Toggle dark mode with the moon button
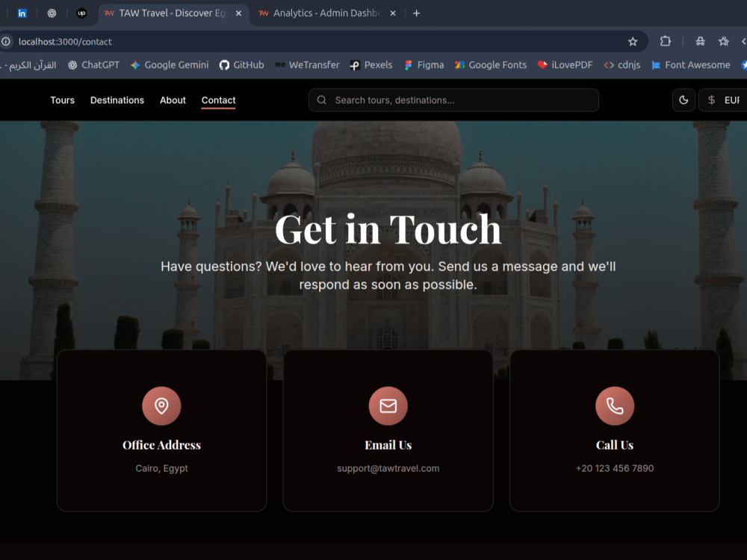The height and width of the screenshot is (560, 747). 684,100
